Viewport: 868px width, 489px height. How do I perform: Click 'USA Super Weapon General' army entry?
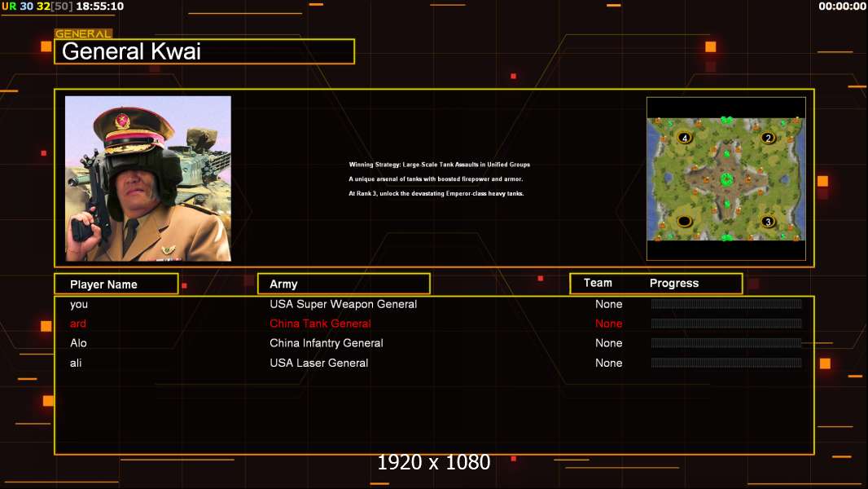pos(344,304)
